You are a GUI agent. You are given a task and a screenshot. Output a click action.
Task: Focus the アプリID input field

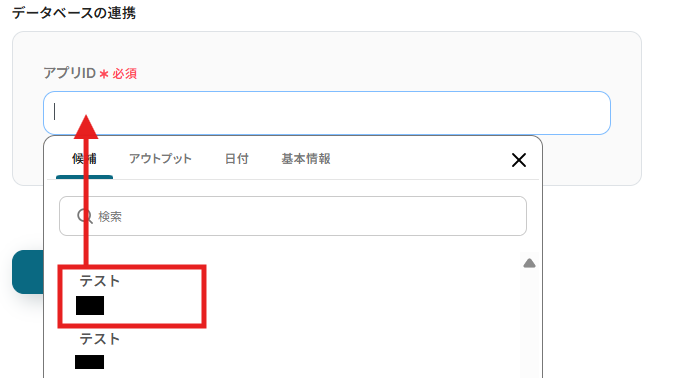327,113
